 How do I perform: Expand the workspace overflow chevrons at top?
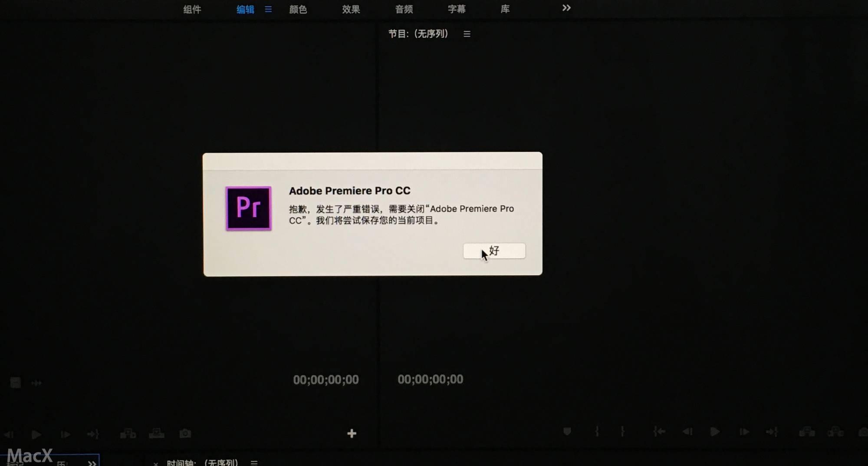click(566, 8)
